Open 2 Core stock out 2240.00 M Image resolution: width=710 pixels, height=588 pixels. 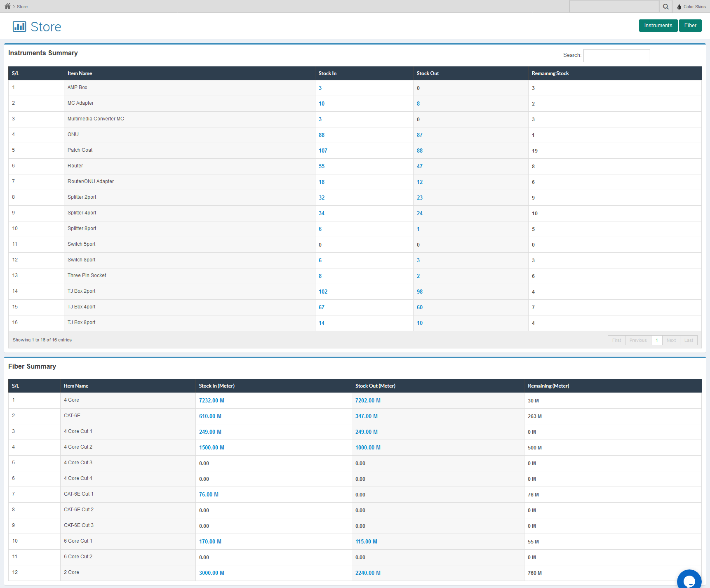pos(368,573)
